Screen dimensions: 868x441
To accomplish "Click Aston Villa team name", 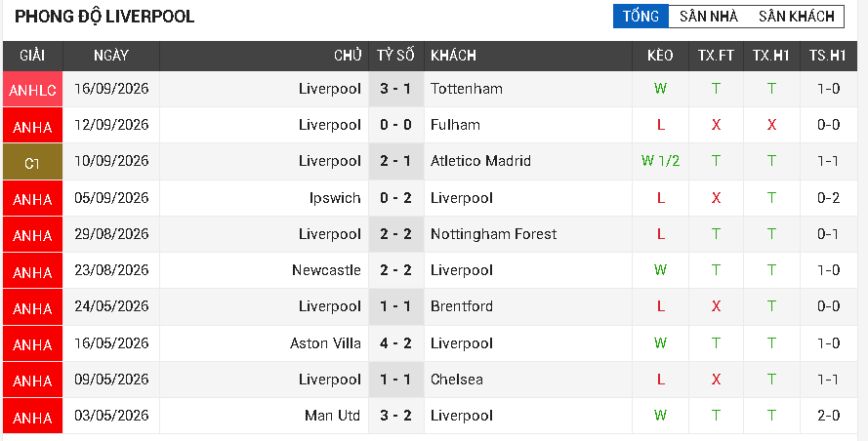I will 325,343.
